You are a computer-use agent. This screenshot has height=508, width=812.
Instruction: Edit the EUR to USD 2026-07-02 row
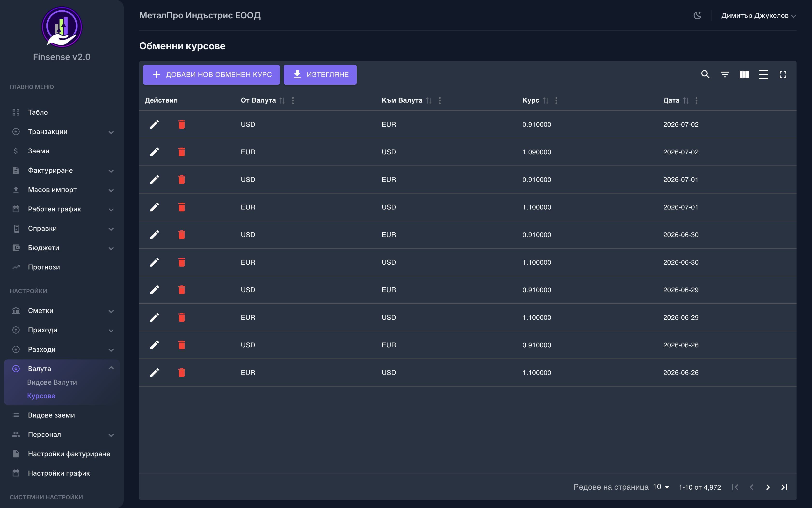pos(154,152)
